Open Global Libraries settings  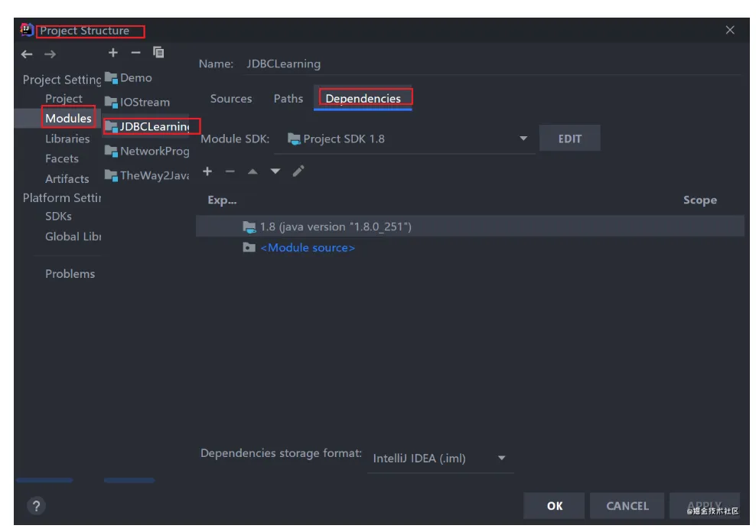click(73, 237)
